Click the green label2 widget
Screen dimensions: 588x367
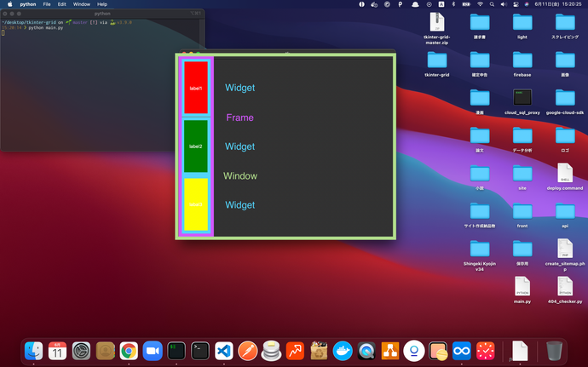pos(196,146)
